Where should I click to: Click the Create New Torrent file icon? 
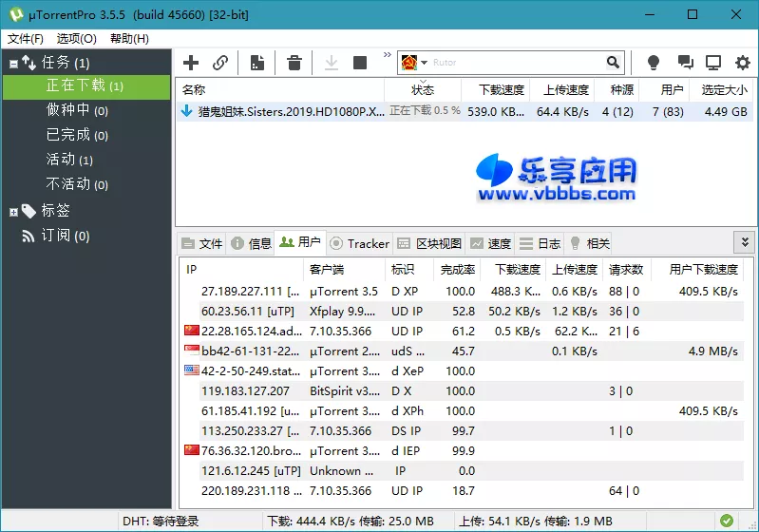[x=257, y=63]
